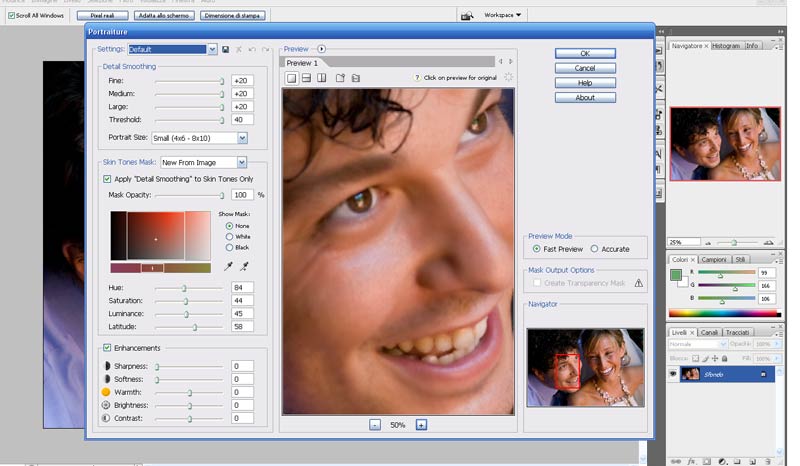Click the Mask Opacity value field
Image resolution: width=800 pixels, height=466 pixels.
pyautogui.click(x=243, y=195)
